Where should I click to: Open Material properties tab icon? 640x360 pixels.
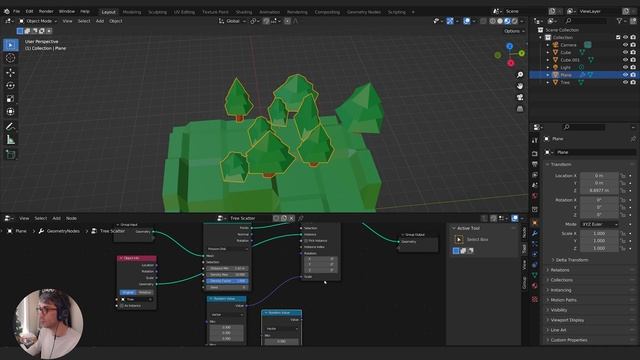click(x=535, y=285)
